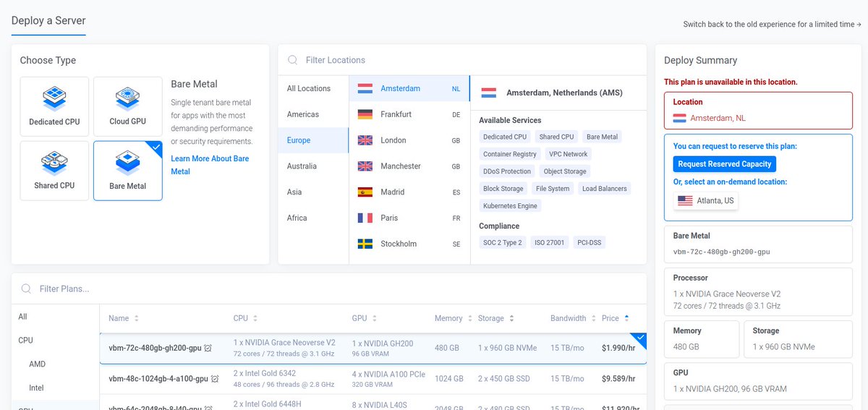Select Atlanta, US on-demand location
868x410 pixels.
[706, 200]
